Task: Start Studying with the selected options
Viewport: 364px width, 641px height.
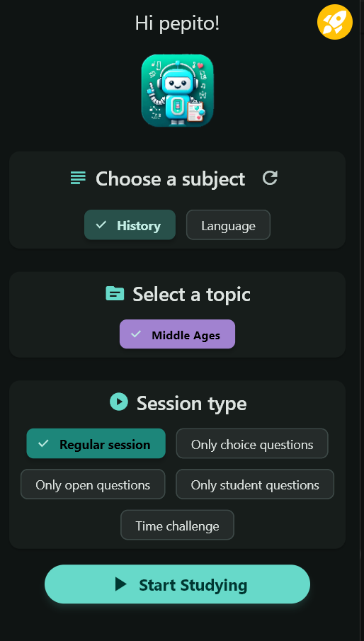Action: [177, 584]
